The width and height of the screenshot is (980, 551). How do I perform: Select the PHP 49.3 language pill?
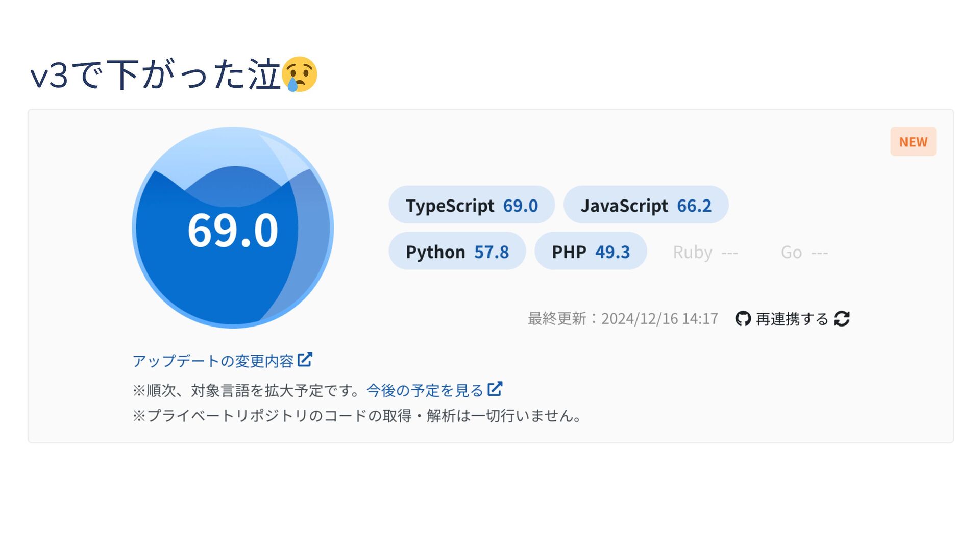[x=590, y=252]
